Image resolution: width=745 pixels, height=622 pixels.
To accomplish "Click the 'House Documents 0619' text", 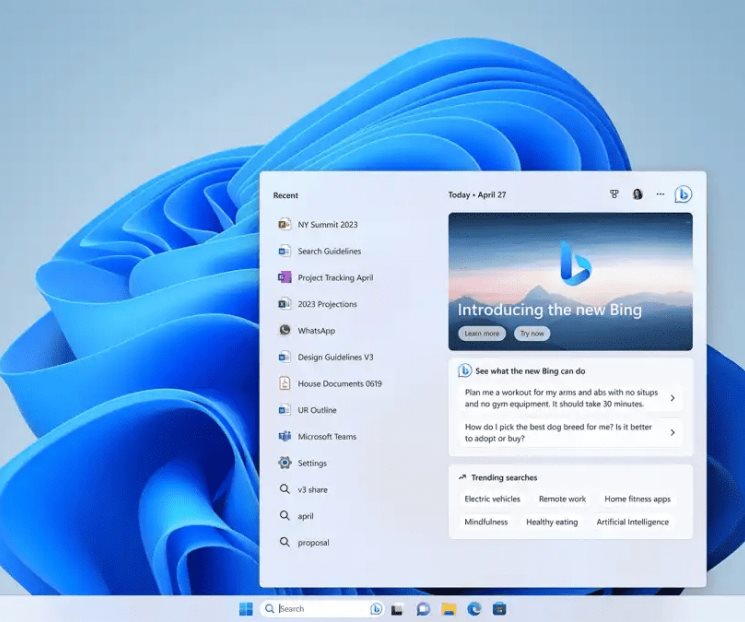I will pos(340,383).
